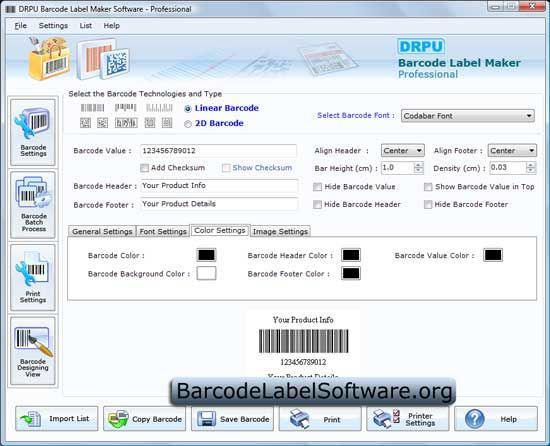
Task: Click Copy Barcode button label
Action: click(157, 419)
